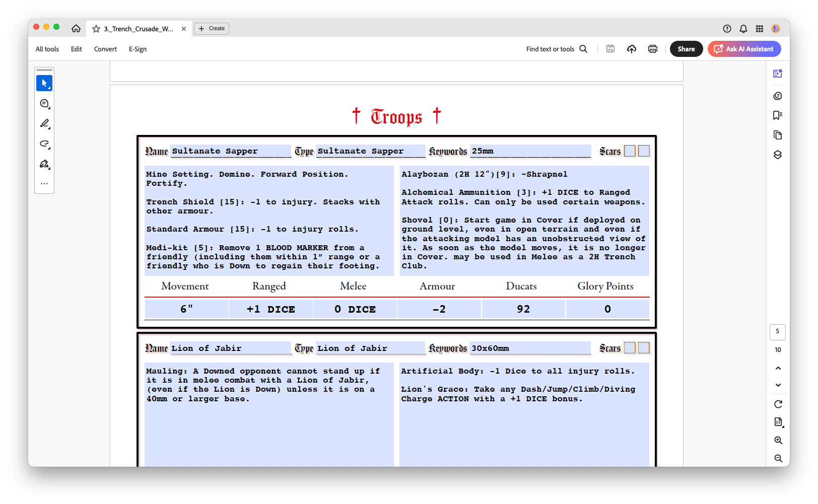Open the apps grid launcher
This screenshot has width=818, height=504.
pos(760,29)
